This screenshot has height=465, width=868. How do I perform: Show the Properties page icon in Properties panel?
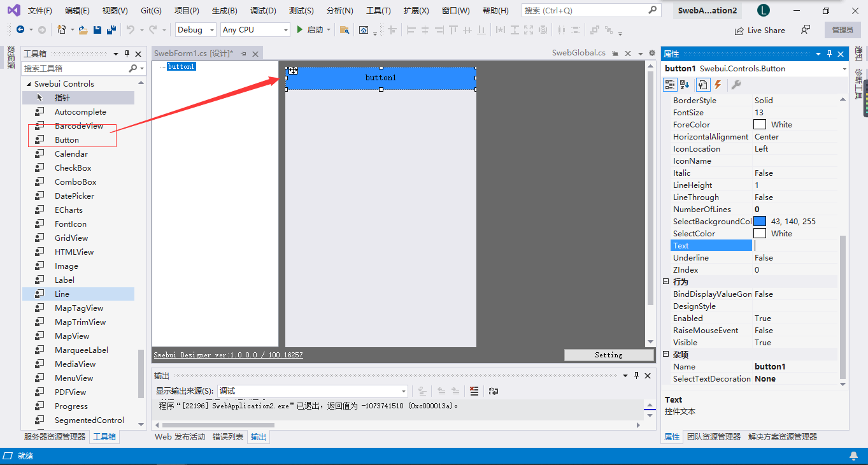tap(703, 85)
